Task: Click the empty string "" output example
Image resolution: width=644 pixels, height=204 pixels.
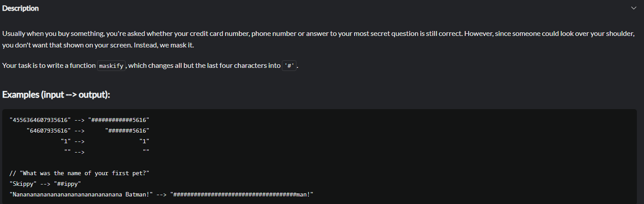Action: click(146, 152)
